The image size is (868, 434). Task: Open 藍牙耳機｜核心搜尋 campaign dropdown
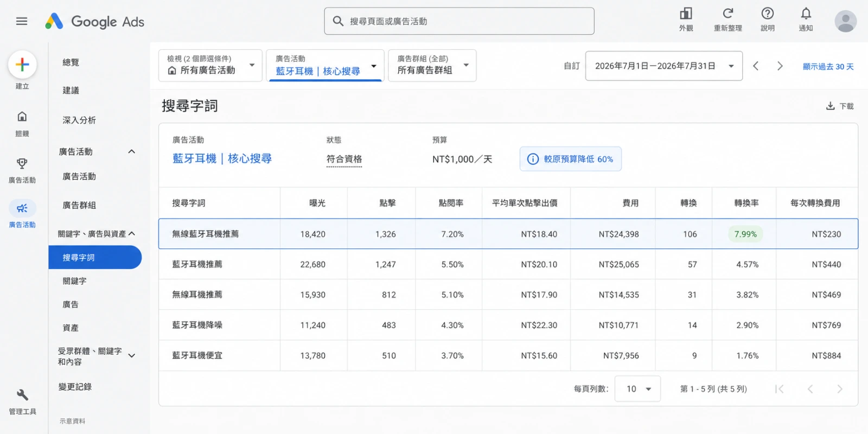325,66
